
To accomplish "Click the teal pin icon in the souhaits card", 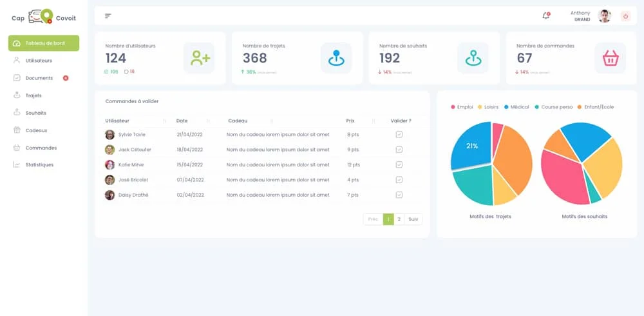I will (473, 58).
